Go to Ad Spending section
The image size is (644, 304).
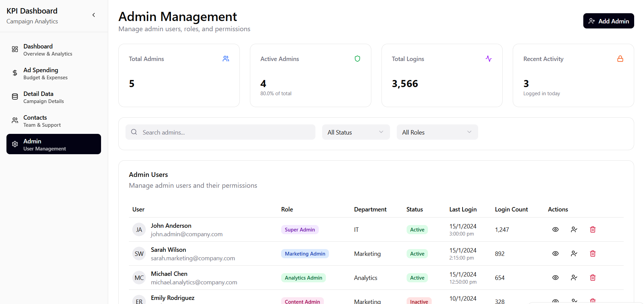54,73
